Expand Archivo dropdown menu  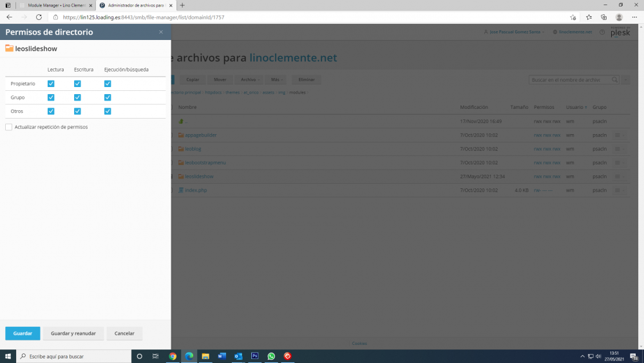tap(250, 80)
